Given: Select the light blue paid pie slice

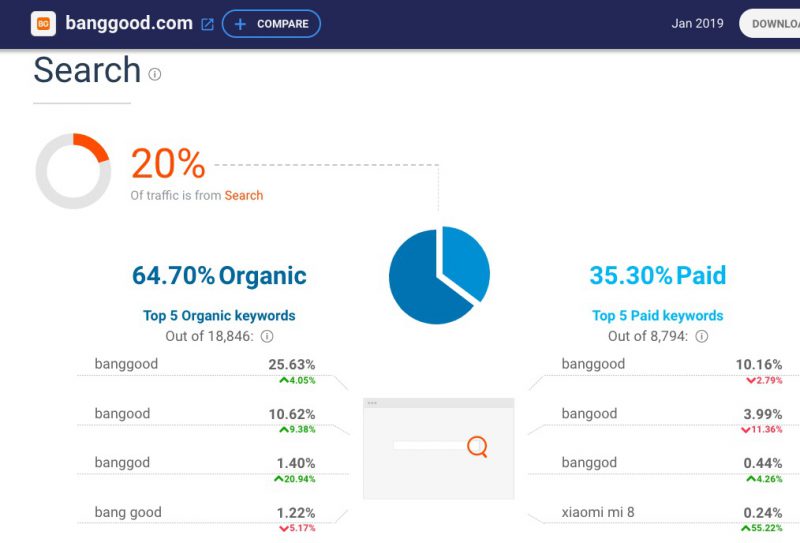Looking at the screenshot, I should pyautogui.click(x=466, y=260).
